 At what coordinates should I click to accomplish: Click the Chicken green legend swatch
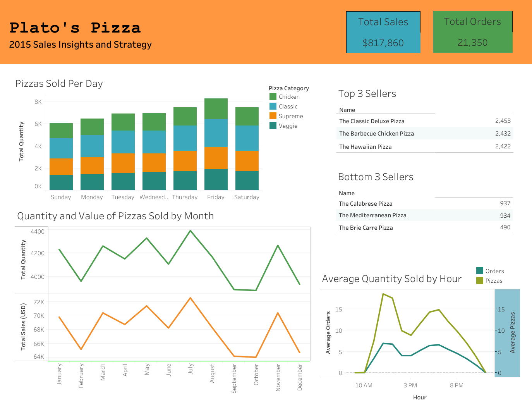[x=273, y=96]
